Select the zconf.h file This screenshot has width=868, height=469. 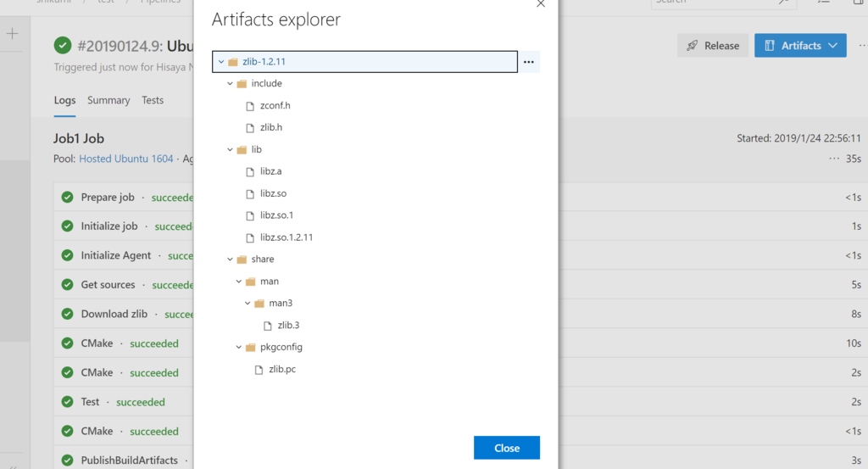tap(275, 106)
